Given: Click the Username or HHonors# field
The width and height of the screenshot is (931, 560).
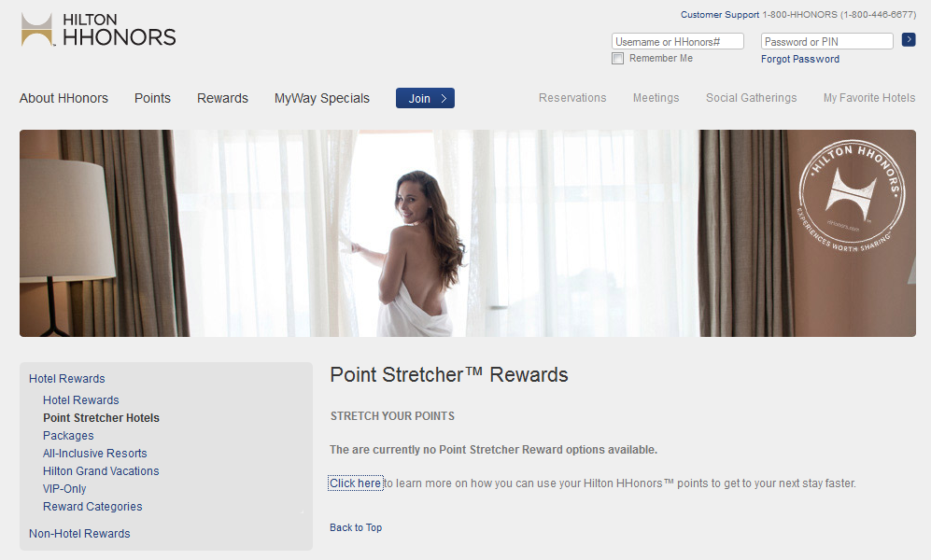Looking at the screenshot, I should tap(677, 42).
